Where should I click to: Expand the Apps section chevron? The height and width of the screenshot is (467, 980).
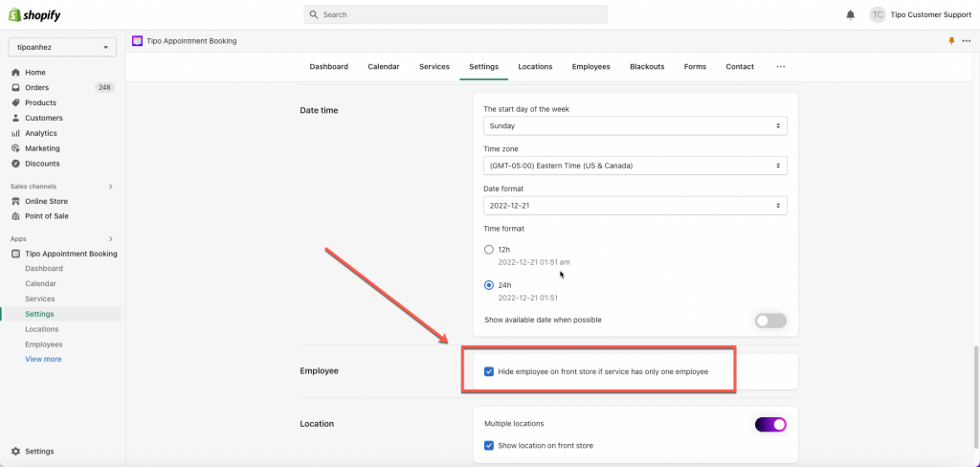point(111,239)
